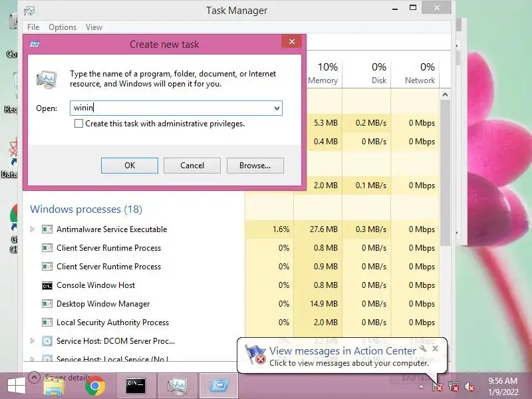This screenshot has height=399, width=532.
Task: Show hidden tray icons arrow
Action: (x=421, y=386)
